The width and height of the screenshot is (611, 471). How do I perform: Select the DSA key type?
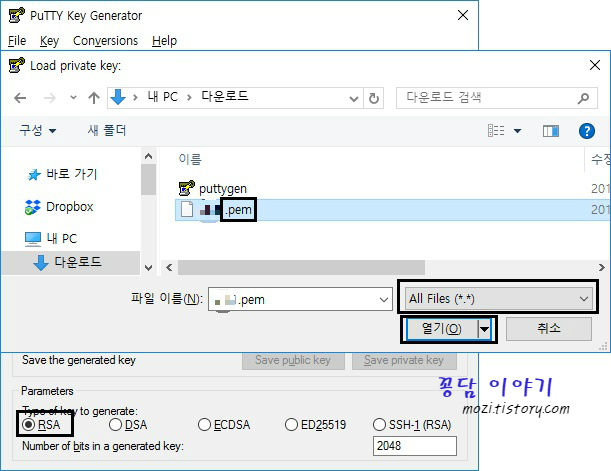128,425
